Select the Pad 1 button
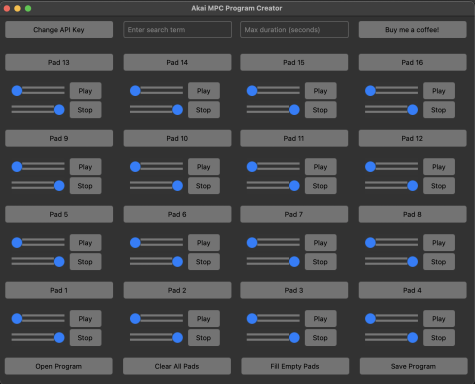The height and width of the screenshot is (384, 475). click(59, 290)
